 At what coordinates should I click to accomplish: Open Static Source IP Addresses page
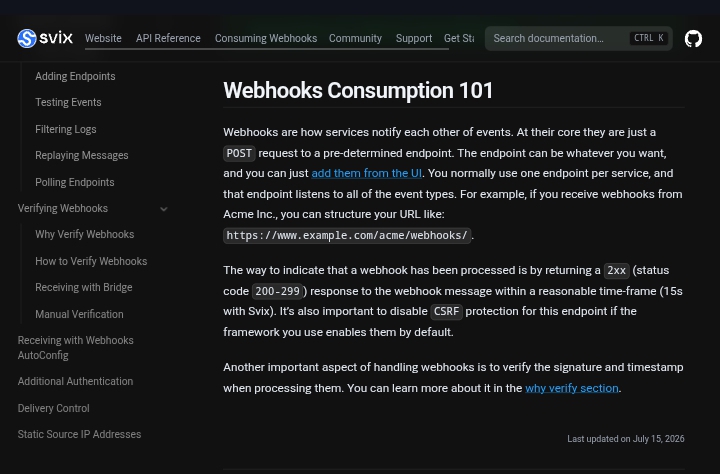coord(79,434)
